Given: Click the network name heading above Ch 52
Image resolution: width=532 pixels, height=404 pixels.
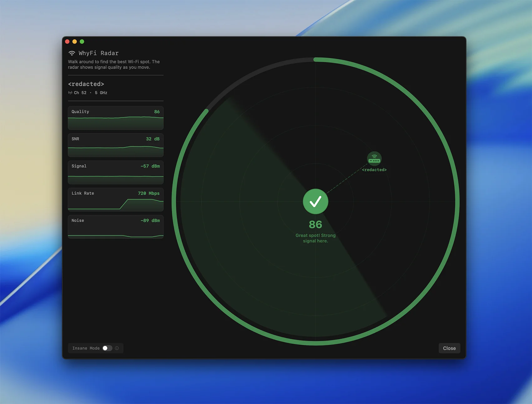Looking at the screenshot, I should coord(86,84).
